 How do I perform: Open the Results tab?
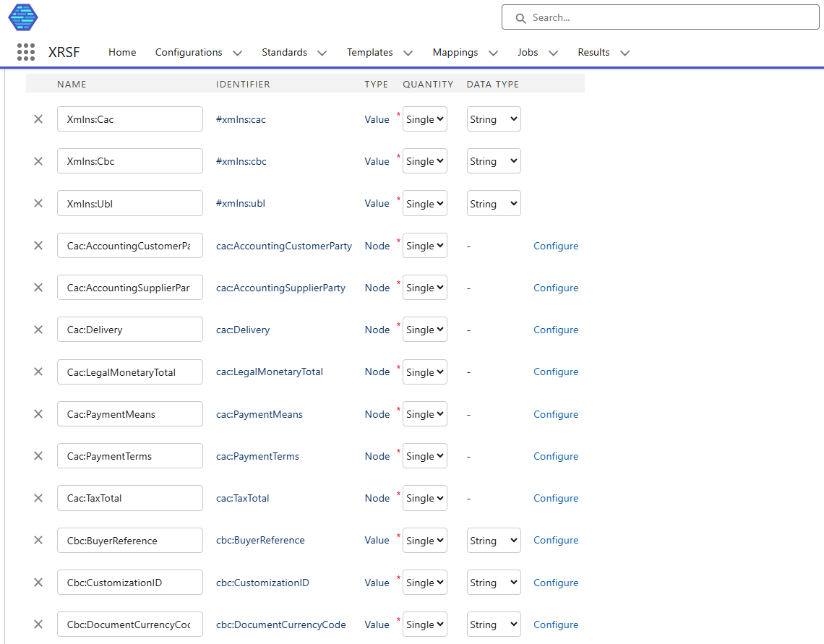(593, 52)
